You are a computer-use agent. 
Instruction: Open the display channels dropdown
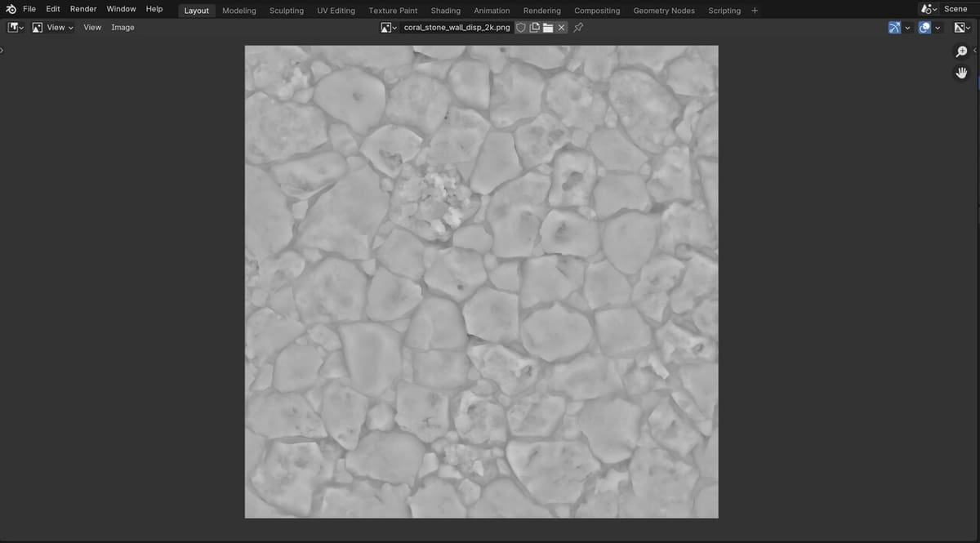[x=963, y=27]
